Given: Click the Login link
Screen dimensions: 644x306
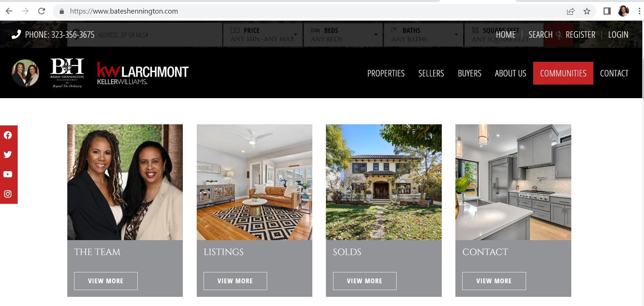Looking at the screenshot, I should 618,35.
